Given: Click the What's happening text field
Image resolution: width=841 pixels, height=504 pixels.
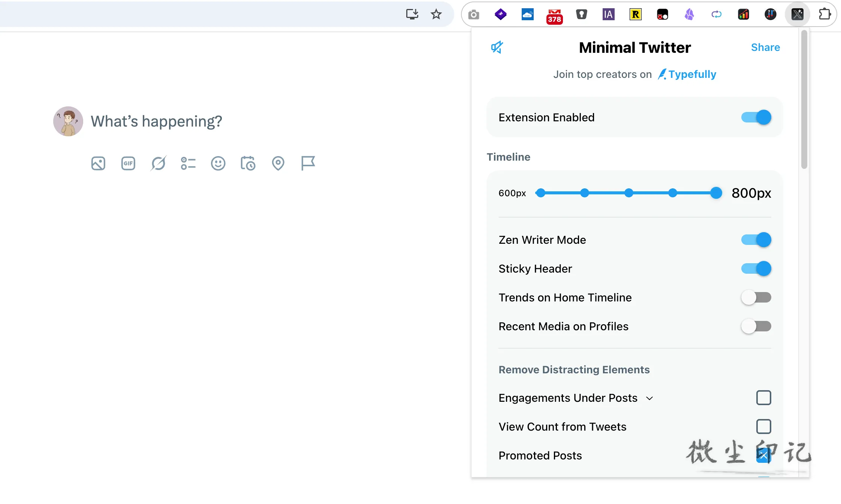Looking at the screenshot, I should point(156,121).
